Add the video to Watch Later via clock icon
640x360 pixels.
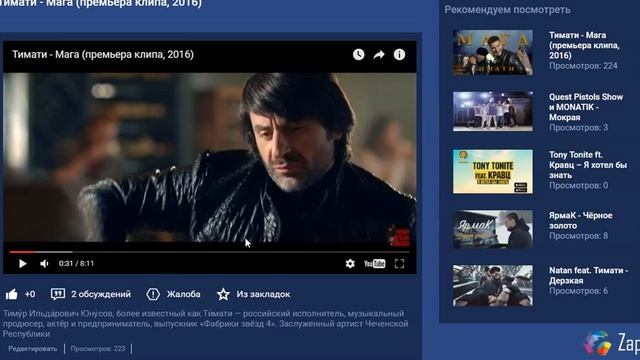click(x=358, y=54)
